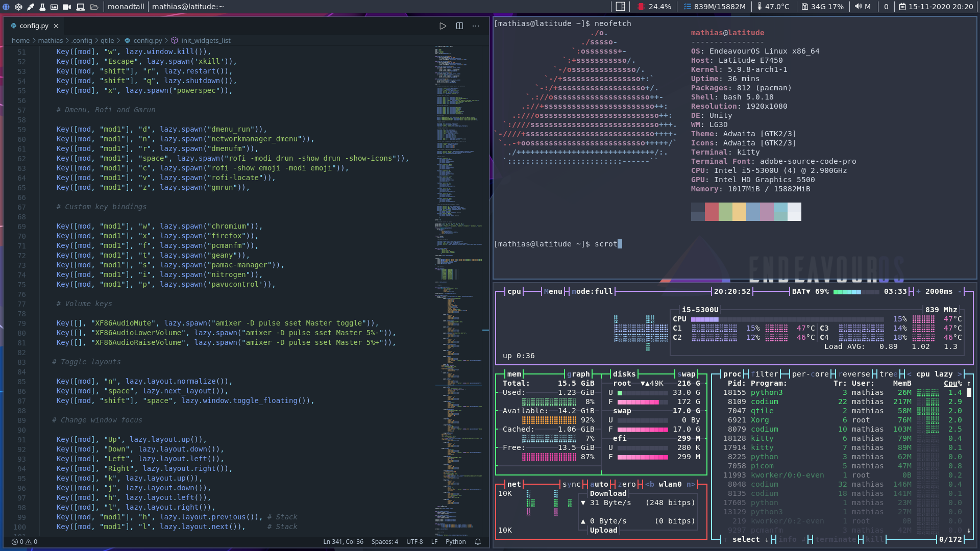The width and height of the screenshot is (980, 551).
Task: Click the Run Python File play icon
Action: [443, 26]
